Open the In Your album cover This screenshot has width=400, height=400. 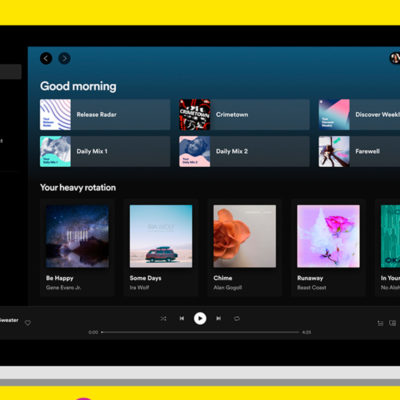click(390, 236)
